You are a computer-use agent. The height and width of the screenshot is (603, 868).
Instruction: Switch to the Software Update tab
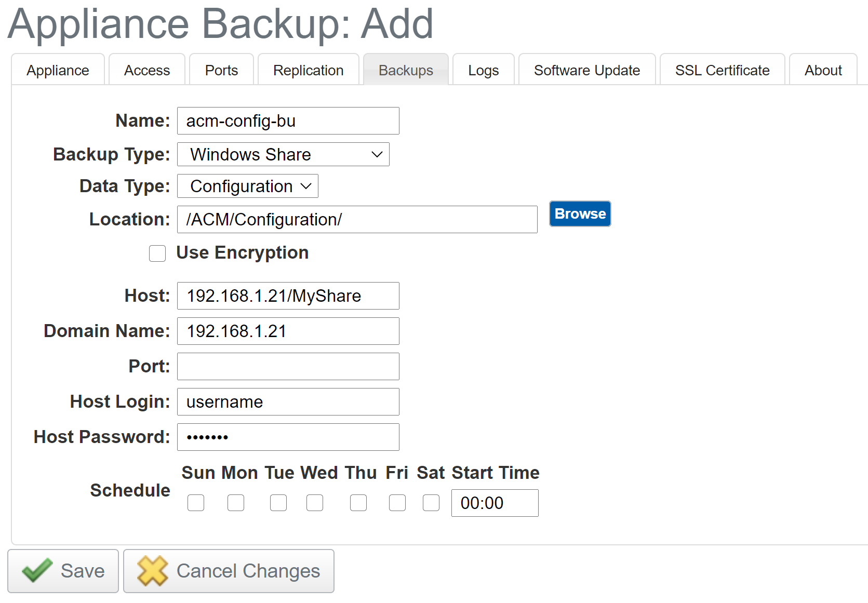coord(586,70)
